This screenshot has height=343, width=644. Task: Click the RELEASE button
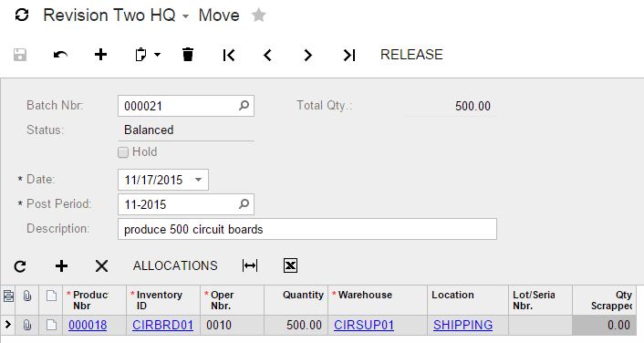pyautogui.click(x=411, y=55)
